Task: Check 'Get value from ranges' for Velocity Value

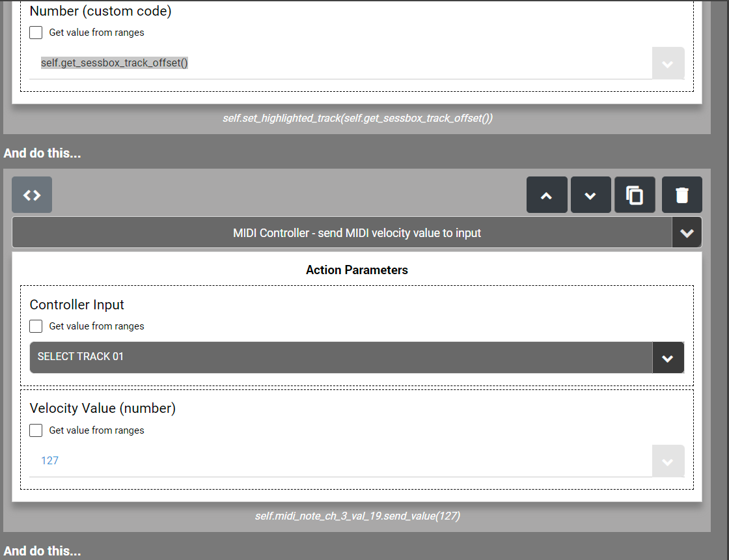Action: point(36,430)
